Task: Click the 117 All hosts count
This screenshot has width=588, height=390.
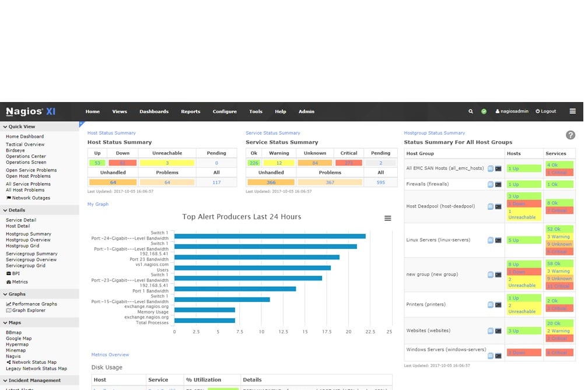Action: [x=216, y=182]
